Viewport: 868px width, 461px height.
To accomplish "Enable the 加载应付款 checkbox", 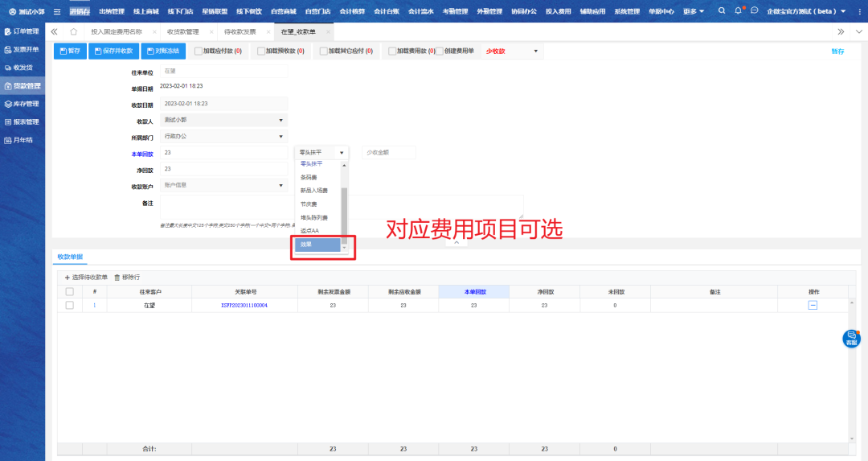I will pos(199,51).
